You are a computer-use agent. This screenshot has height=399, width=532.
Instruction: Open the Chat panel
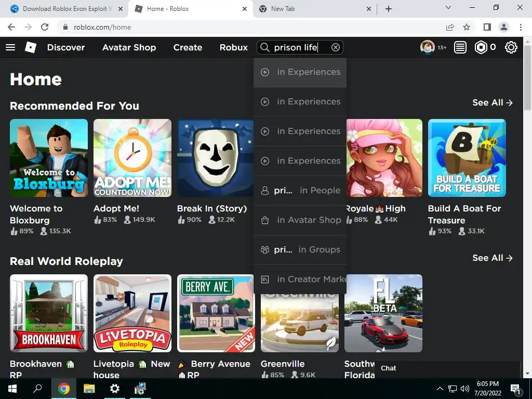[447, 368]
